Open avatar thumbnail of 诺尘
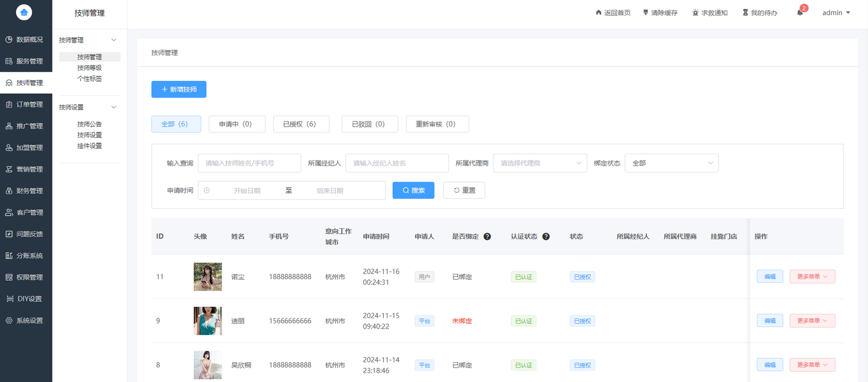The height and width of the screenshot is (382, 868). [x=208, y=277]
